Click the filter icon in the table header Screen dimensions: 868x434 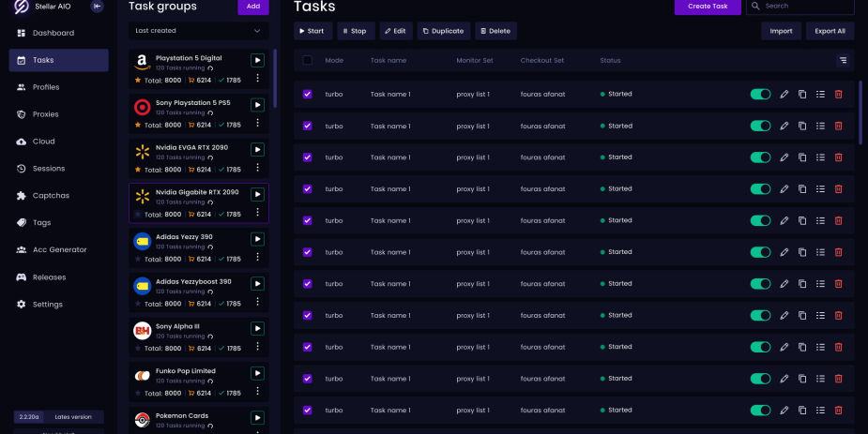pos(843,61)
